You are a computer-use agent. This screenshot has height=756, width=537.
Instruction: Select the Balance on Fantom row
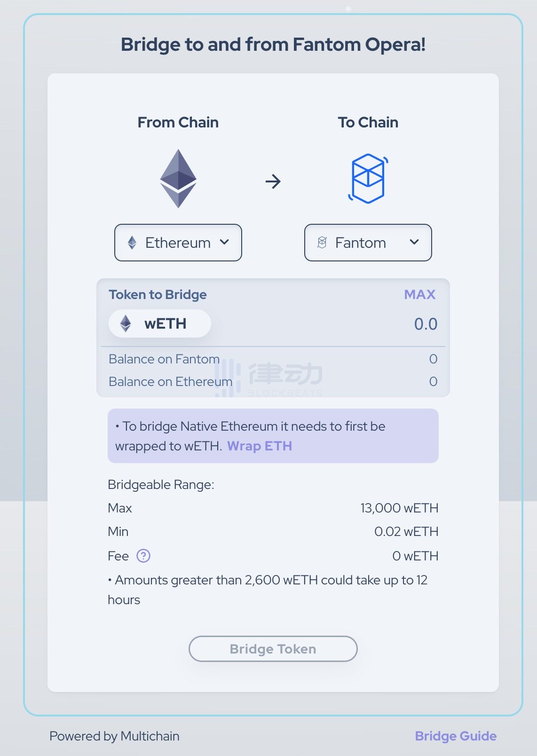tap(164, 359)
